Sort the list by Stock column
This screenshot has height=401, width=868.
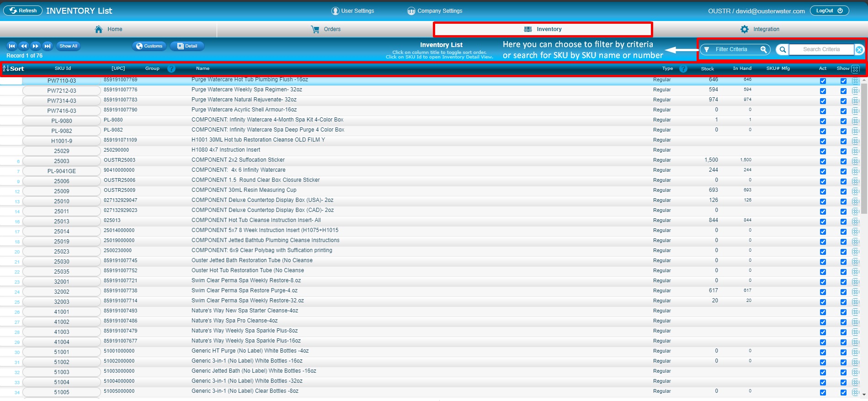(x=707, y=69)
